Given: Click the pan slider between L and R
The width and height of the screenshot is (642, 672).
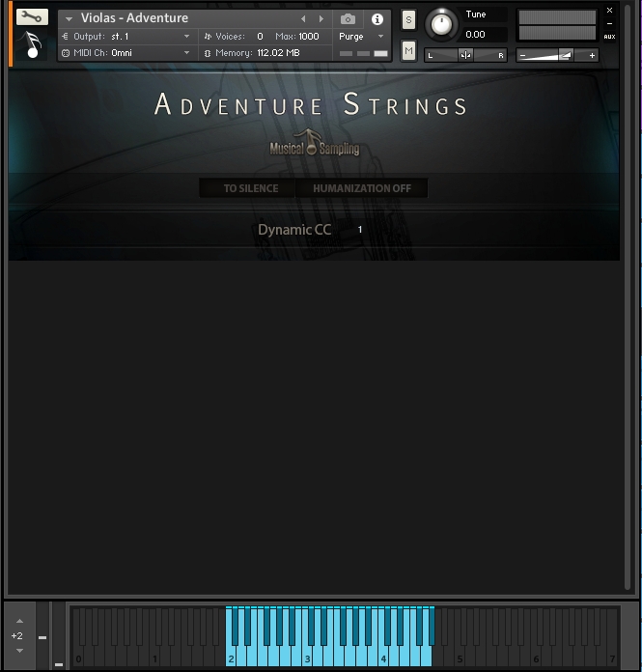Looking at the screenshot, I should (x=466, y=55).
